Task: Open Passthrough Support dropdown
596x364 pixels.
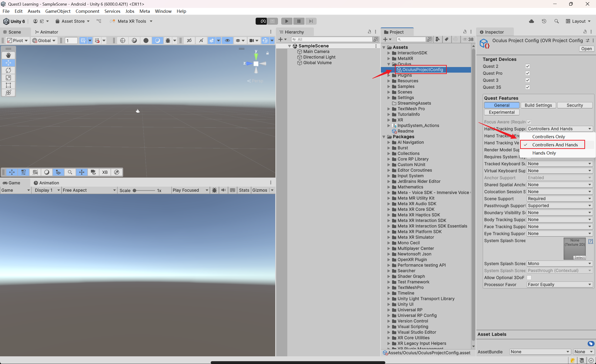Action: 559,206
